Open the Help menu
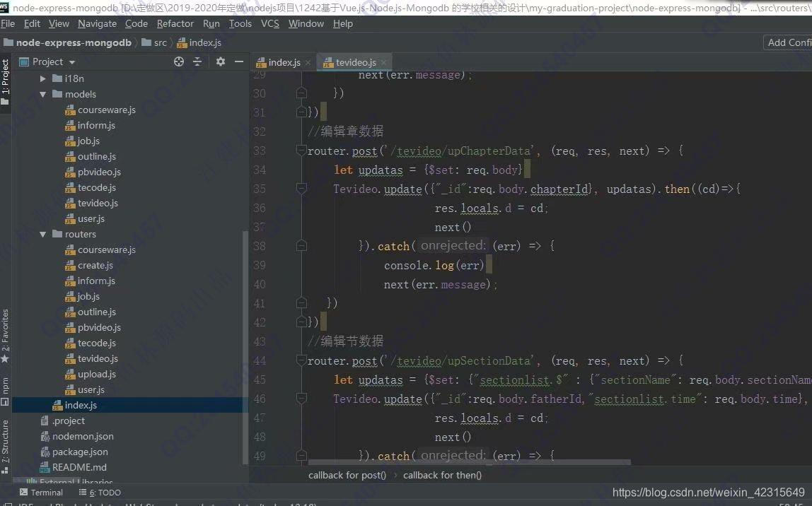This screenshot has width=812, height=506. [343, 24]
